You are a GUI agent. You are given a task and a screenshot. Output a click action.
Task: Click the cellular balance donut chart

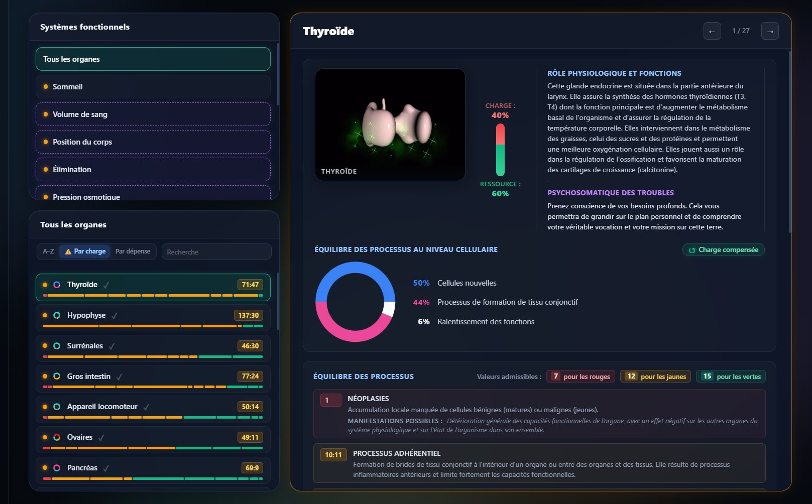355,302
